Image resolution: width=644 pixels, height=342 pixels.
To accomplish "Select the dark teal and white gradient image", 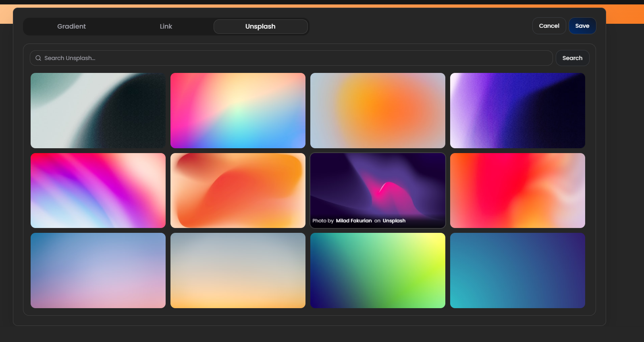I will [98, 110].
